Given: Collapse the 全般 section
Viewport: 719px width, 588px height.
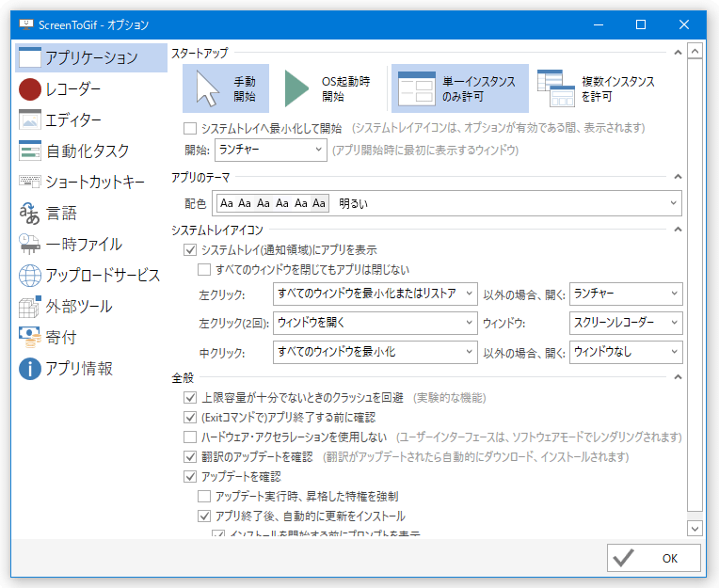Looking at the screenshot, I should (678, 377).
